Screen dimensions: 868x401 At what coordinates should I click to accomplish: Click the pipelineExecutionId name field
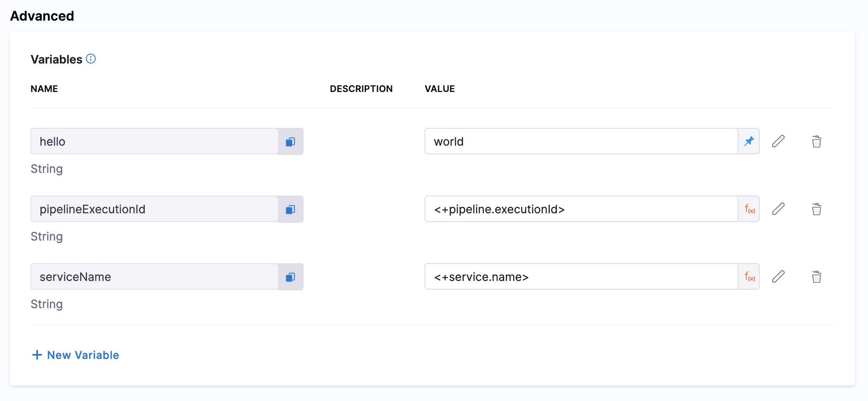[154, 209]
